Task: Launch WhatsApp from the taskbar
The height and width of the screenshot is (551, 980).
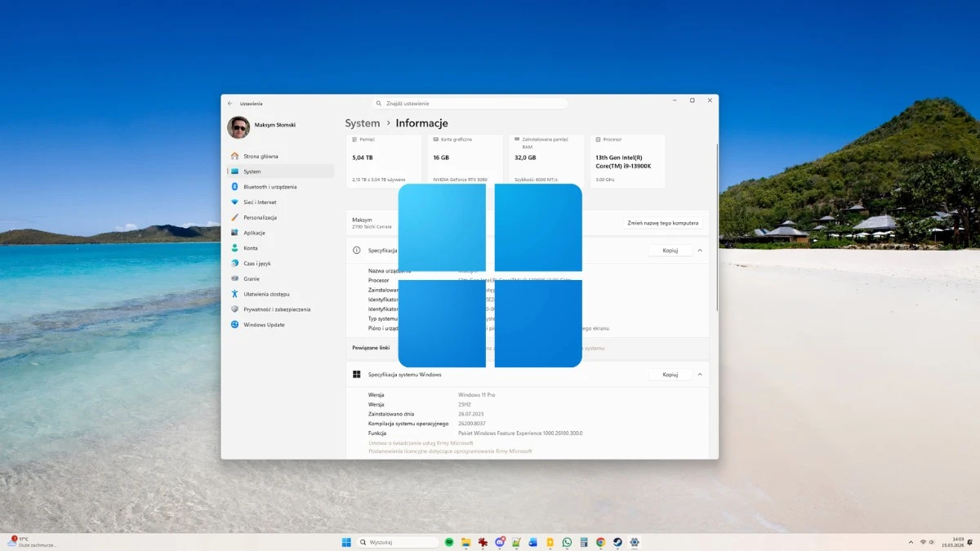Action: 568,541
